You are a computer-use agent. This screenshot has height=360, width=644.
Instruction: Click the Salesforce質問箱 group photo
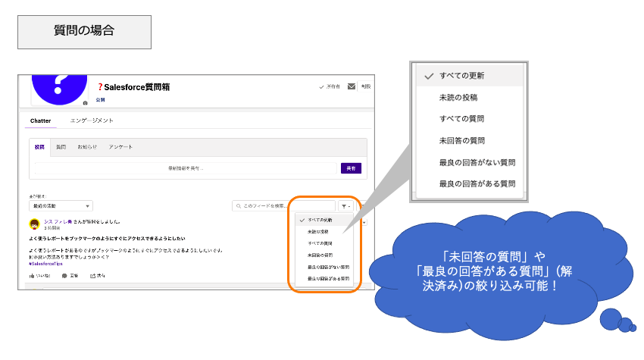(x=59, y=89)
